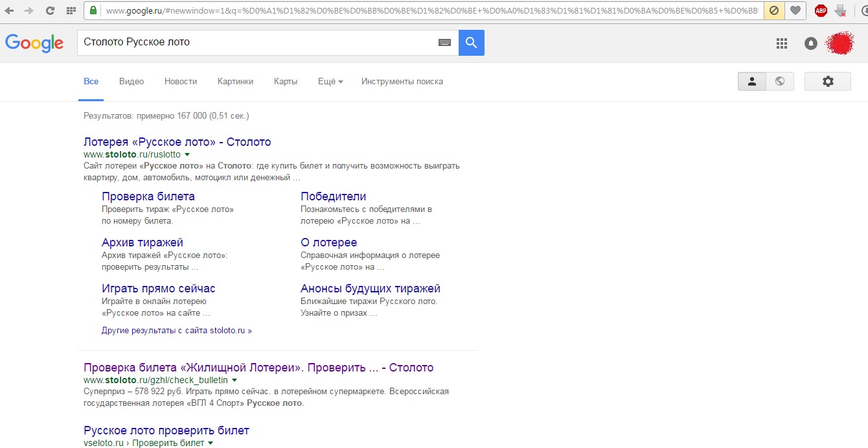Open the account avatar menu

(840, 43)
